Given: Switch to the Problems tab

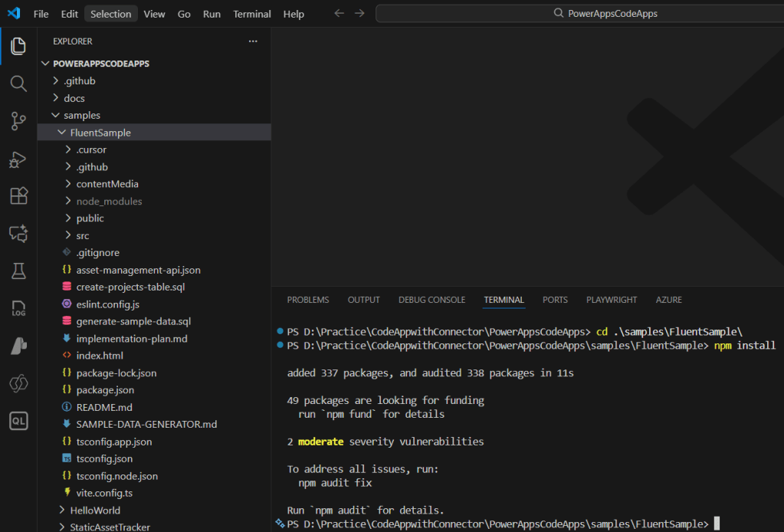Looking at the screenshot, I should (x=307, y=300).
